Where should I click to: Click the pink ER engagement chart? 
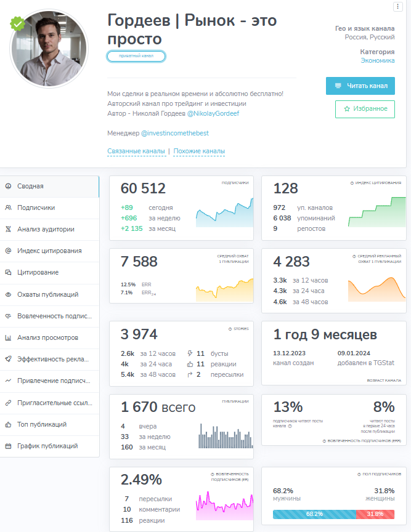pos(224,506)
